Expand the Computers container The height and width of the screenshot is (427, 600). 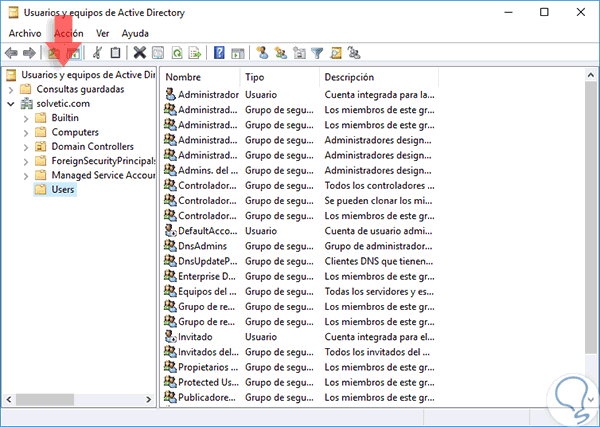pyautogui.click(x=26, y=133)
